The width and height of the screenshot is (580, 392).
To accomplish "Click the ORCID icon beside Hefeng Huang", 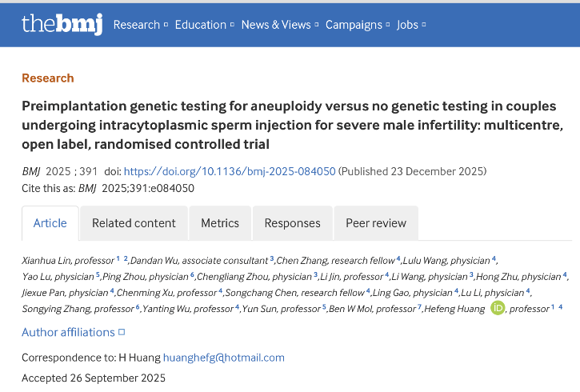I will point(498,308).
